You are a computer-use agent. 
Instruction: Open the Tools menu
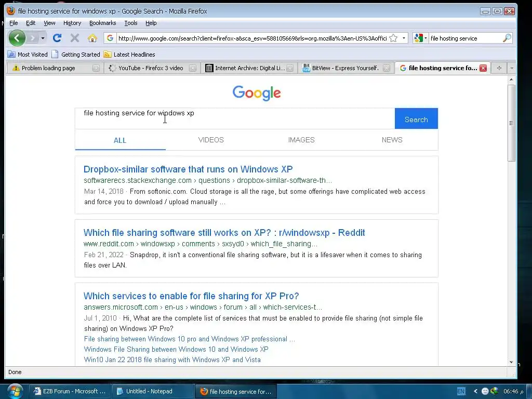(130, 23)
